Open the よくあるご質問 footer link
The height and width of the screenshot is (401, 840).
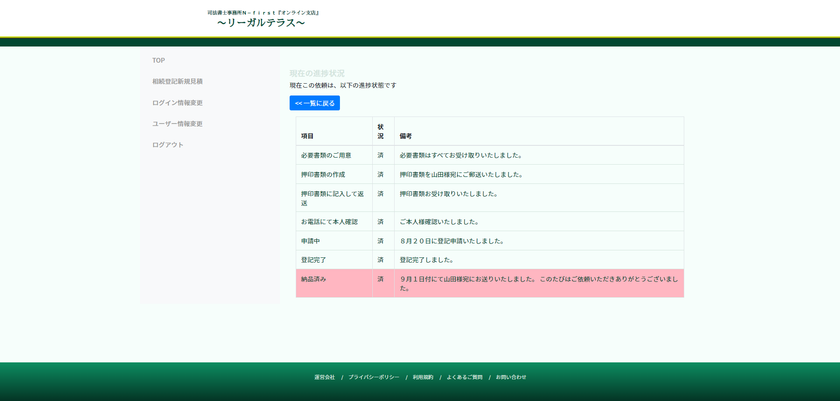pyautogui.click(x=464, y=377)
